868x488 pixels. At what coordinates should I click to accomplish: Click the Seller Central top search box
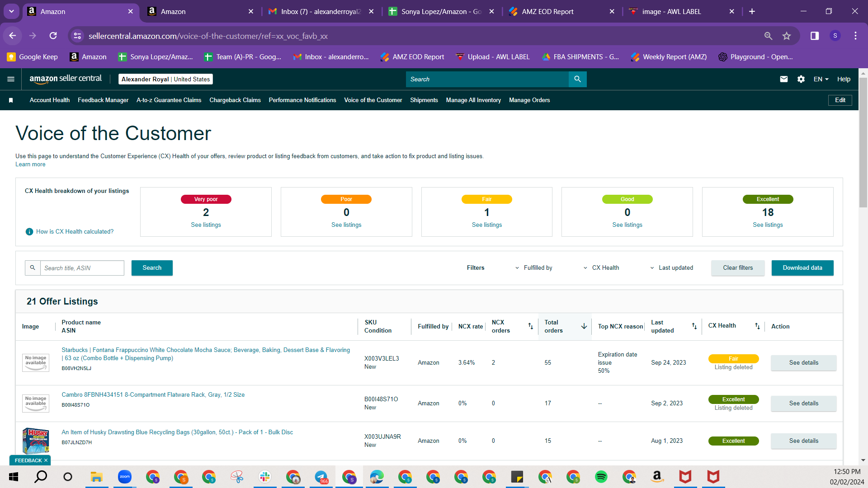click(487, 79)
